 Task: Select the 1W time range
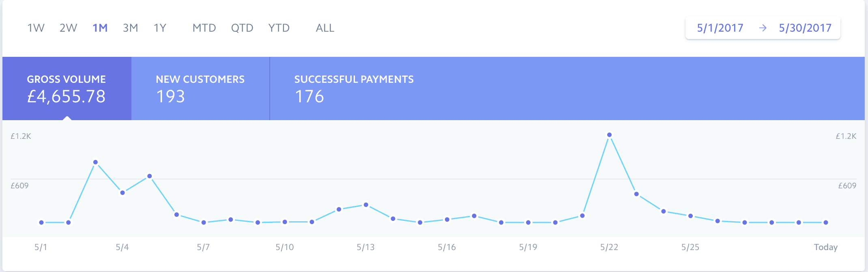[36, 28]
